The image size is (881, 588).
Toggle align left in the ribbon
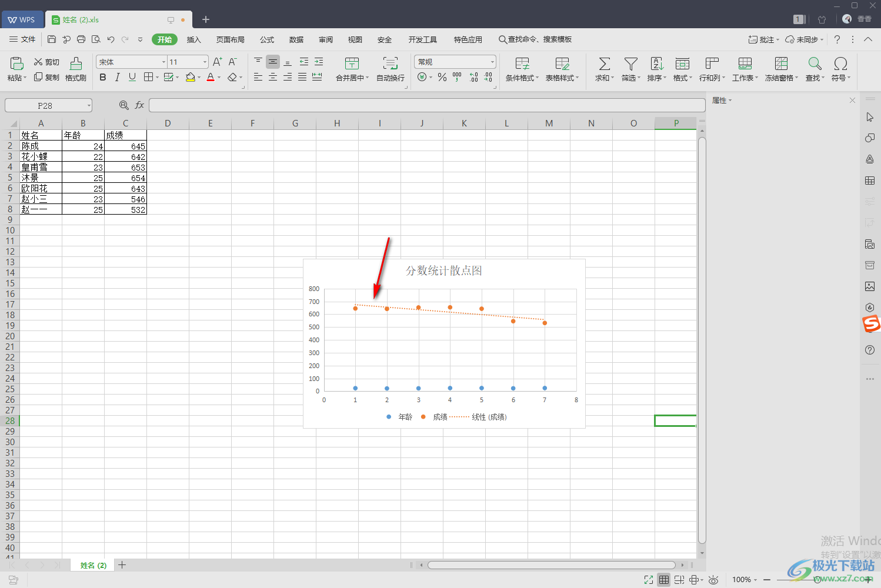(x=258, y=77)
